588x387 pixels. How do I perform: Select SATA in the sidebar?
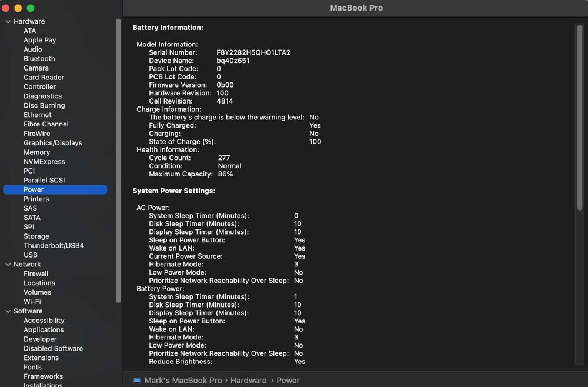32,218
